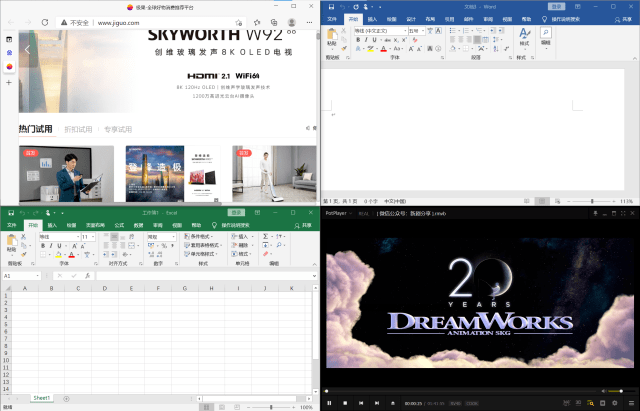Mute PotPlayer with the speaker icon

click(x=604, y=391)
